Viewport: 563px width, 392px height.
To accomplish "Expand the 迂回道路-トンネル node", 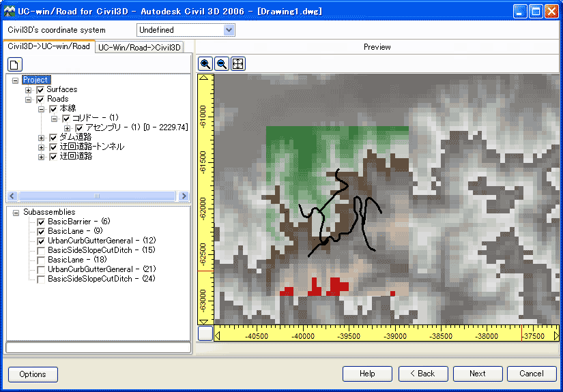I will point(42,147).
